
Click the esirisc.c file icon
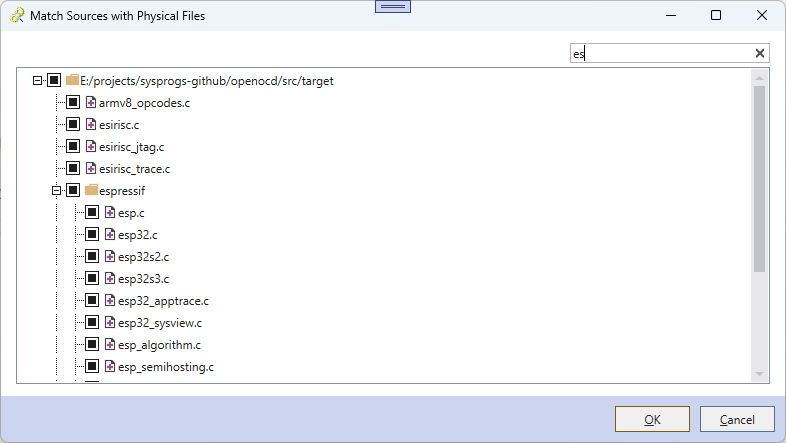pos(91,124)
